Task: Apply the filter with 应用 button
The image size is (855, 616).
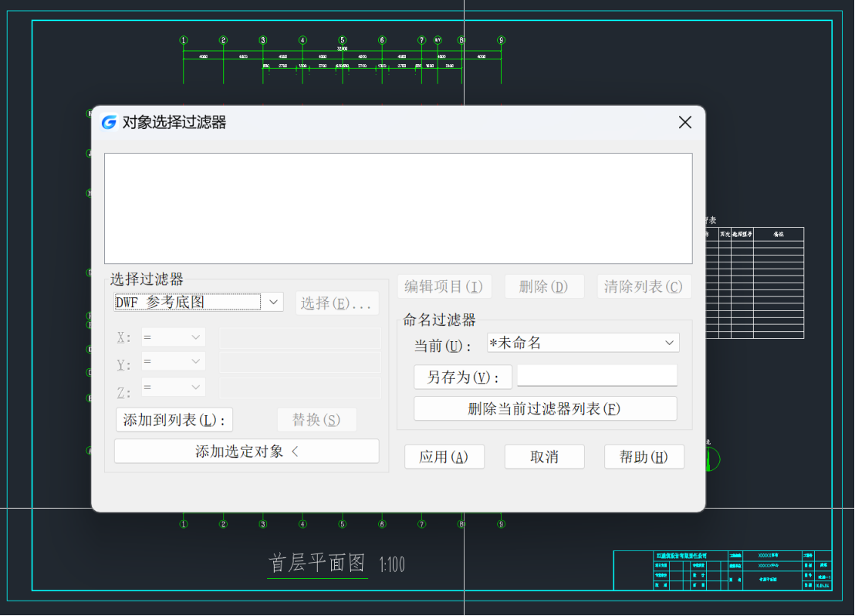Action: pyautogui.click(x=444, y=457)
